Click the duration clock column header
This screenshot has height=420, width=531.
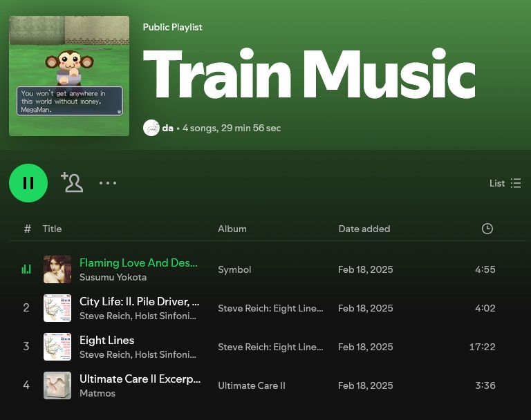coord(487,229)
